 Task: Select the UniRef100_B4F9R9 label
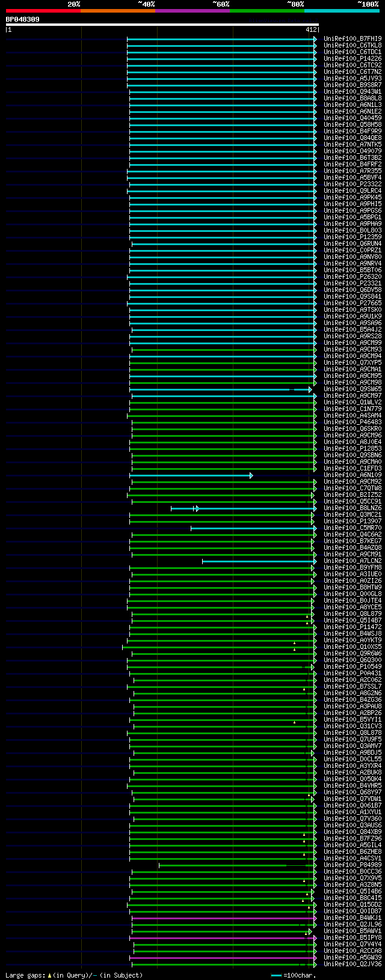(x=353, y=131)
